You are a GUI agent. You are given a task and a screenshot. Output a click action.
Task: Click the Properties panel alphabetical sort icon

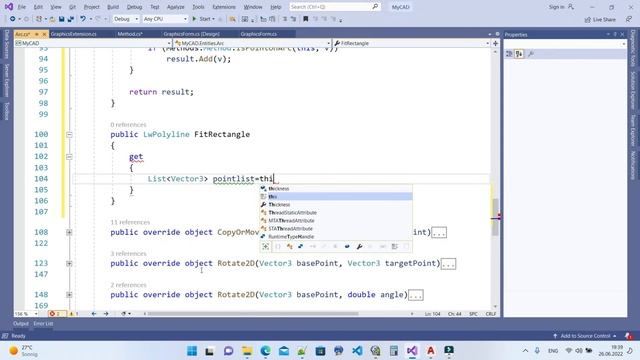click(519, 54)
